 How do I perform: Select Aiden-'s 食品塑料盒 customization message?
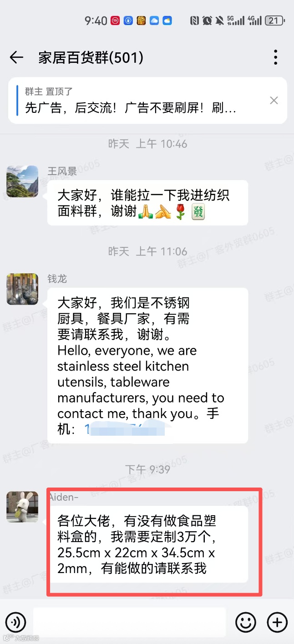click(x=147, y=544)
